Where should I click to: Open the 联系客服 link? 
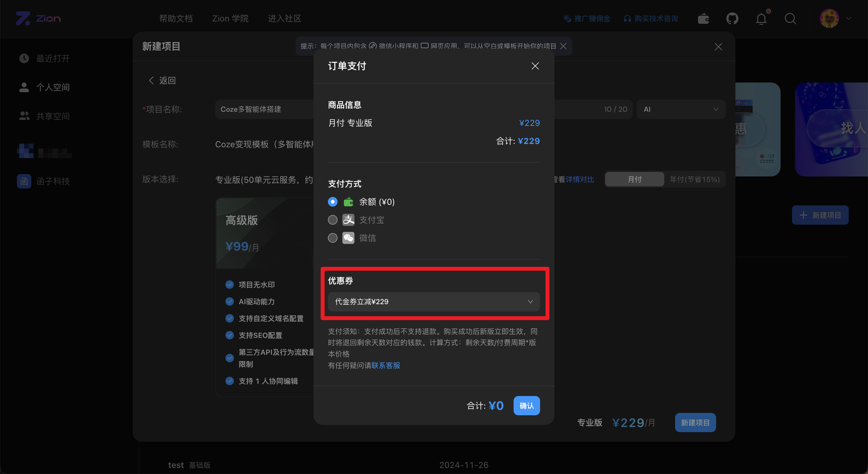click(385, 366)
